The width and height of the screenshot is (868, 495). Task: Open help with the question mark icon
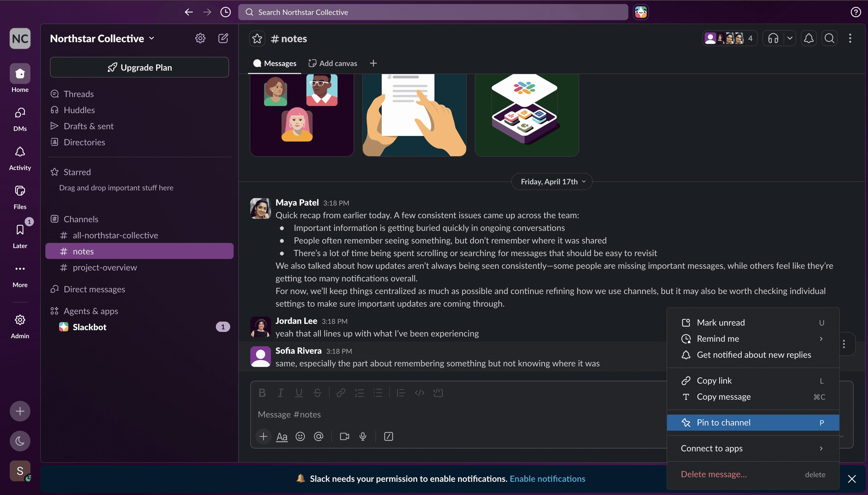coord(855,12)
